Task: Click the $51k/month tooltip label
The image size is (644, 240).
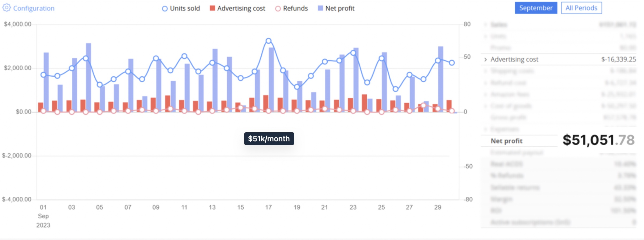Action: coord(269,139)
